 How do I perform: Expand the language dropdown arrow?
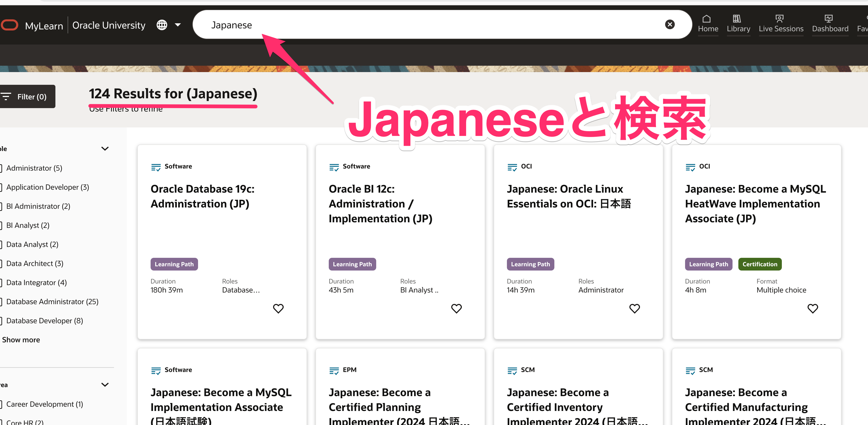click(178, 25)
